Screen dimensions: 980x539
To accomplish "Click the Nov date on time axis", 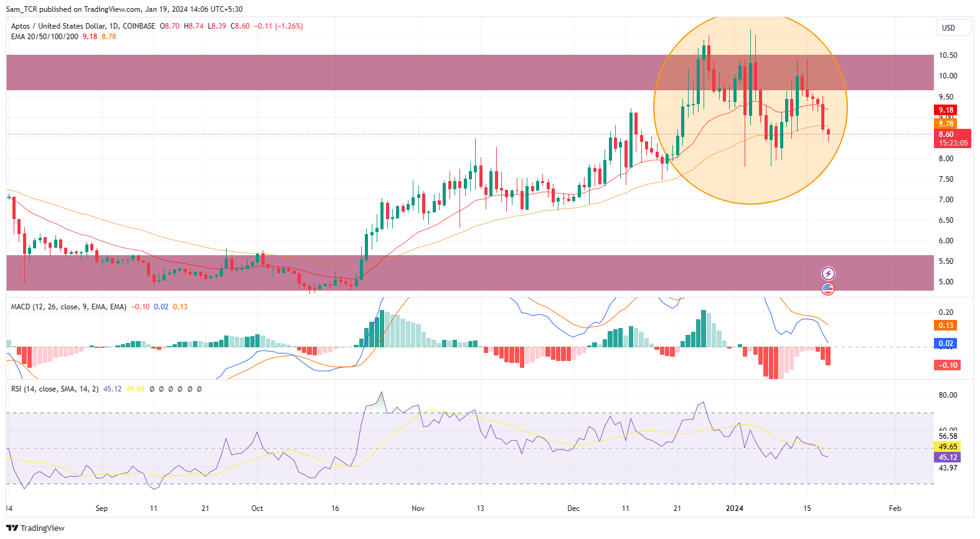I will [418, 509].
